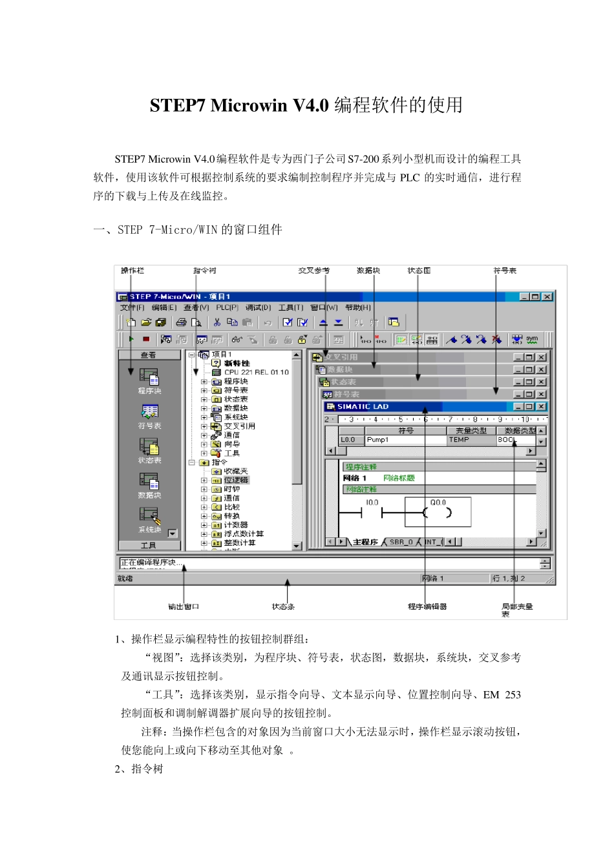The height and width of the screenshot is (868, 614).
Task: Click the Cut scissors icon
Action: (217, 322)
